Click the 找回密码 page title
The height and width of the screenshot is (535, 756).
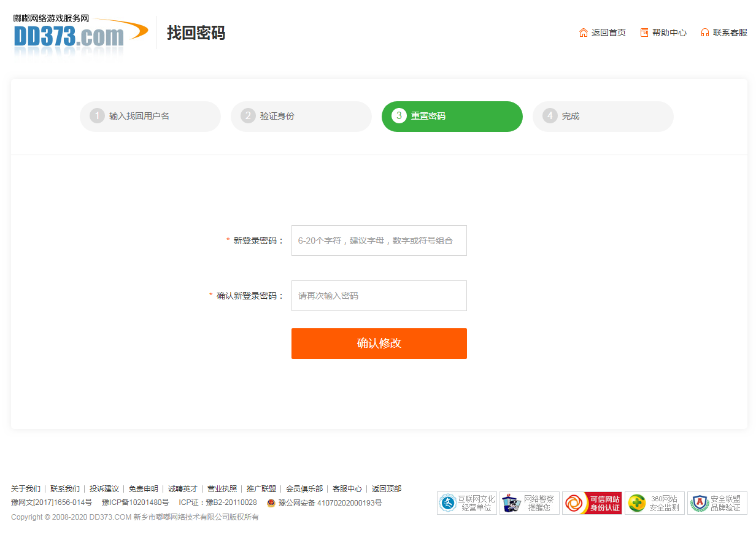[x=196, y=33]
